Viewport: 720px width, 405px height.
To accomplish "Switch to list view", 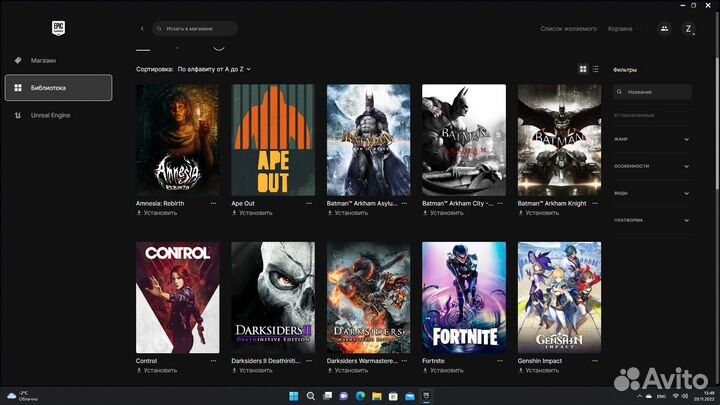I will [x=596, y=69].
